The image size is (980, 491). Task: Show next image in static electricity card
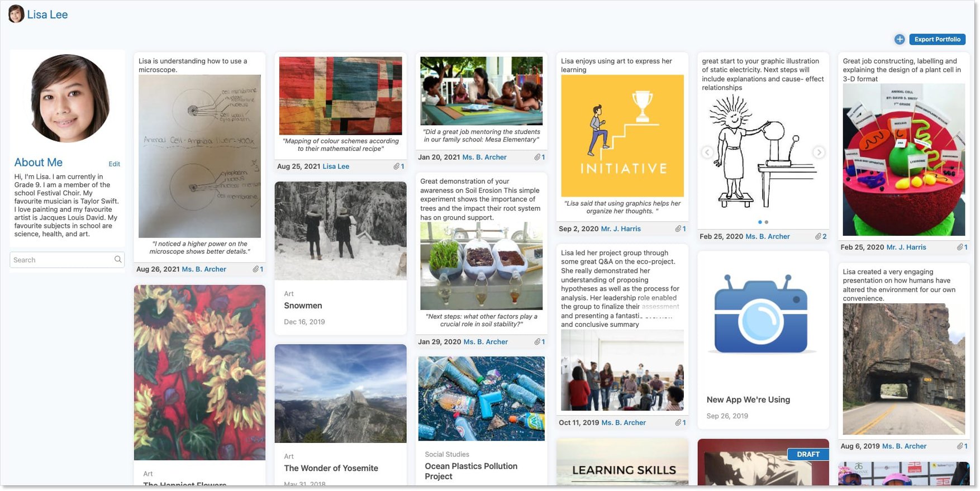tap(819, 152)
